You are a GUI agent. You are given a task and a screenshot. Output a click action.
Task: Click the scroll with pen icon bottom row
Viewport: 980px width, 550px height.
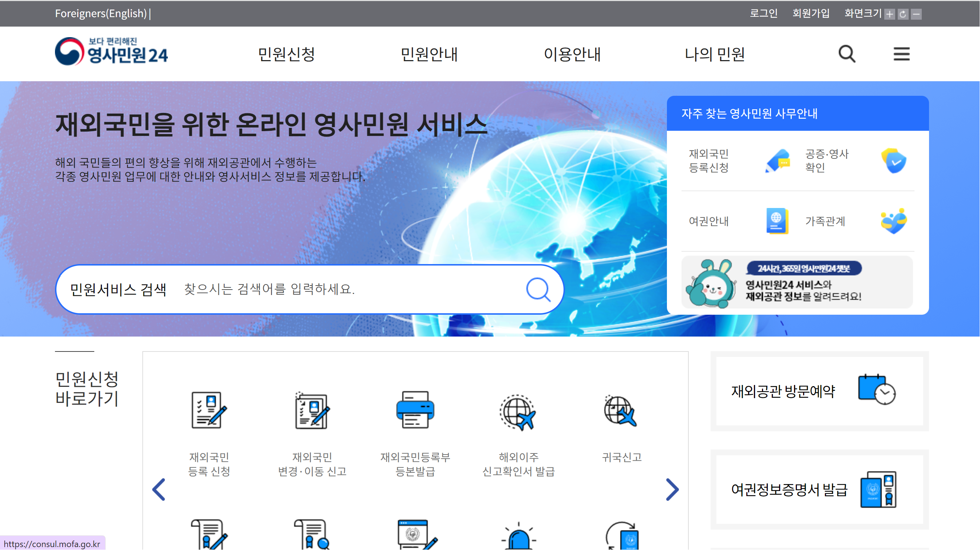tap(209, 534)
